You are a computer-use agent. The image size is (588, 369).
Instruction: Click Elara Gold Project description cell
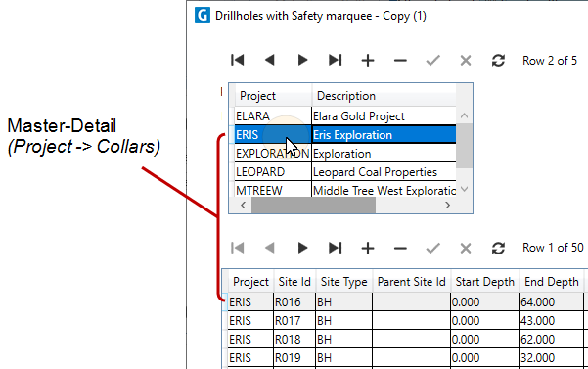tap(384, 115)
